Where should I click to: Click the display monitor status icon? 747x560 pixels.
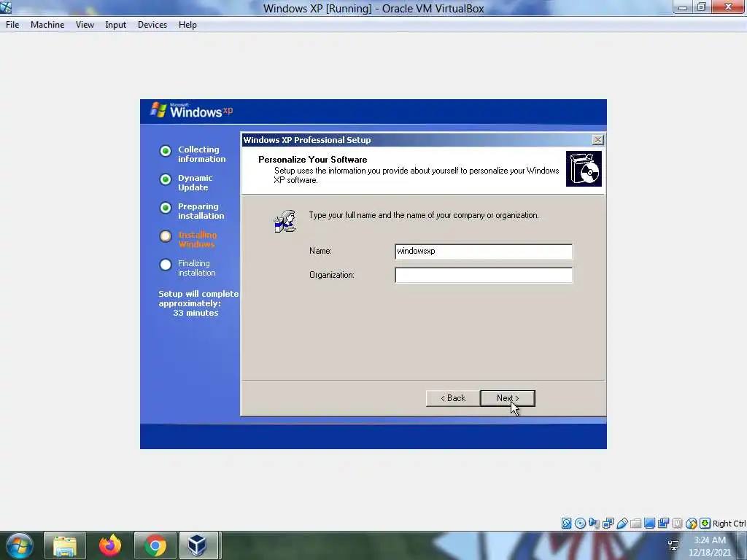(649, 524)
